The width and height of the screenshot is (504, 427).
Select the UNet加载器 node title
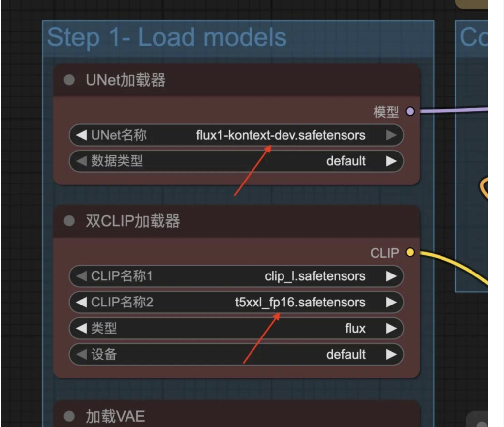(126, 80)
